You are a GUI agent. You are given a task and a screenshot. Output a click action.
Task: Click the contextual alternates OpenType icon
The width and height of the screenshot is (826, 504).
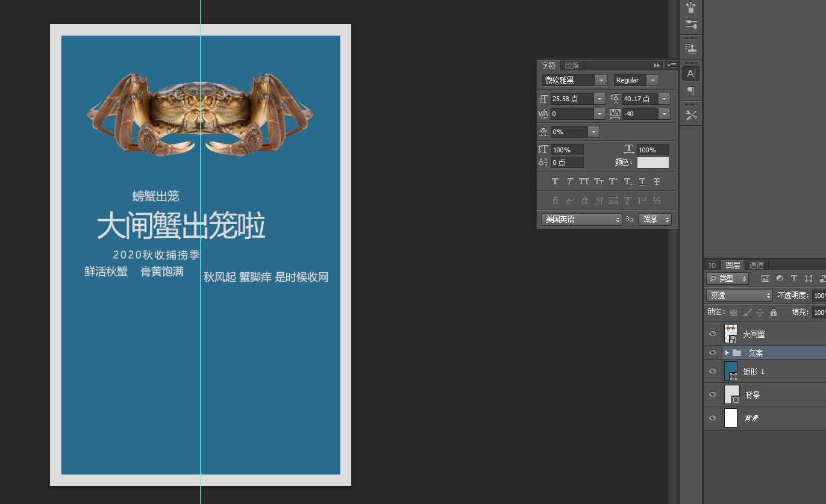point(569,201)
